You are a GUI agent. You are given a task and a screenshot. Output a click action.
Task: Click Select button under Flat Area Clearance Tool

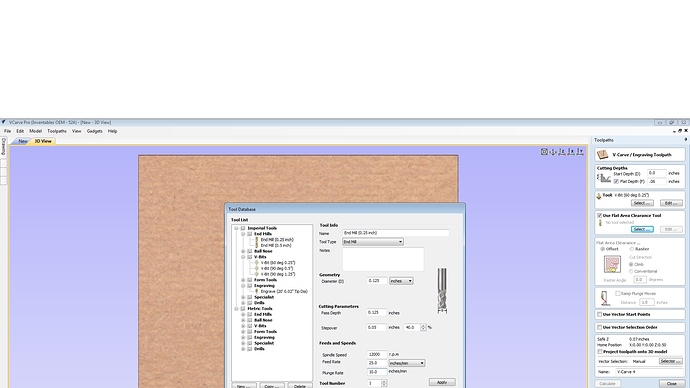(642, 230)
